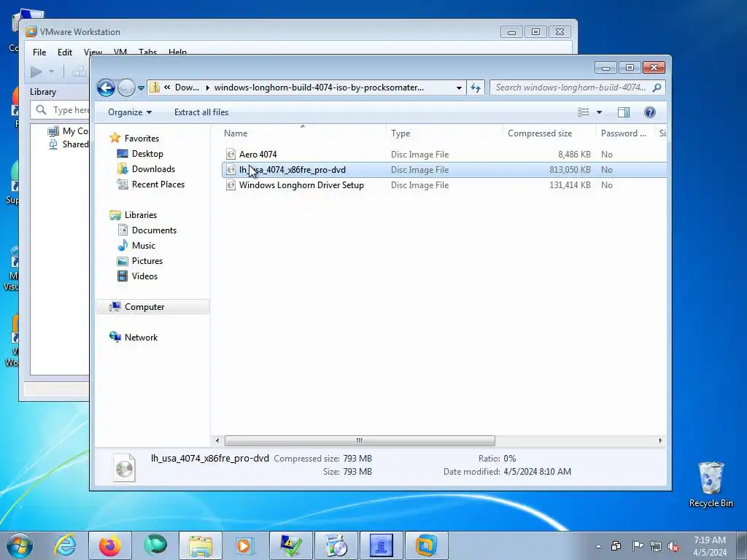Open Explorer help icon
The width and height of the screenshot is (747, 560).
649,112
